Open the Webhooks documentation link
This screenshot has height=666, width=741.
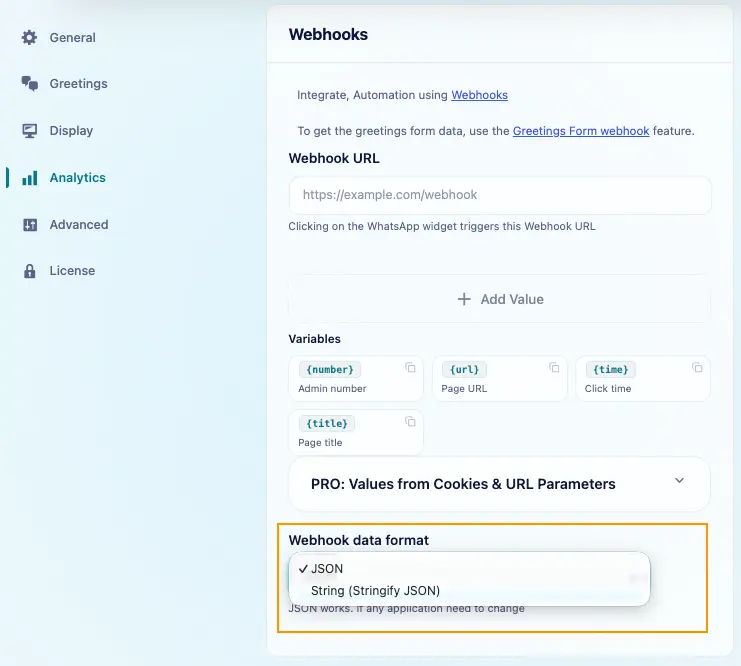click(x=479, y=95)
